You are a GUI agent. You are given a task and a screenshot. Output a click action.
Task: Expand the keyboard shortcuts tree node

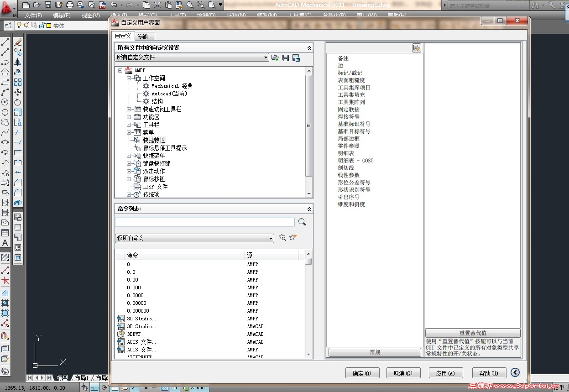129,163
